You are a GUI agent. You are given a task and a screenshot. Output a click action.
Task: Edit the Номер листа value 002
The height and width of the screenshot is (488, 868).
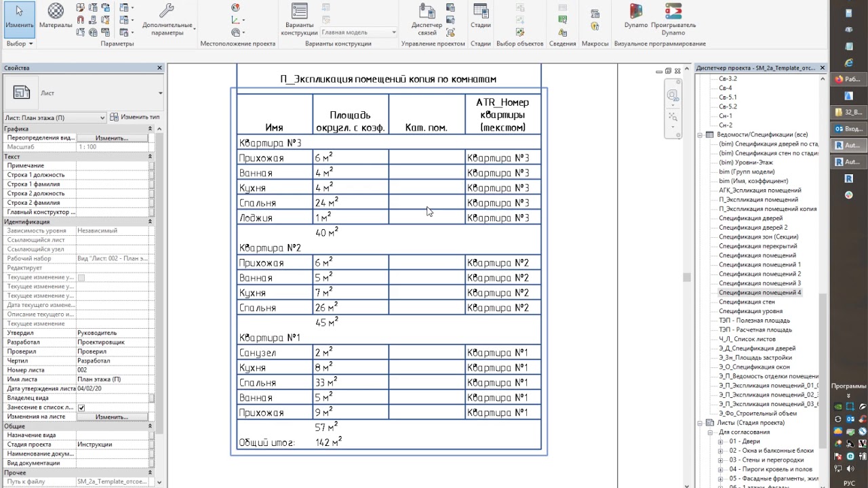(x=112, y=370)
